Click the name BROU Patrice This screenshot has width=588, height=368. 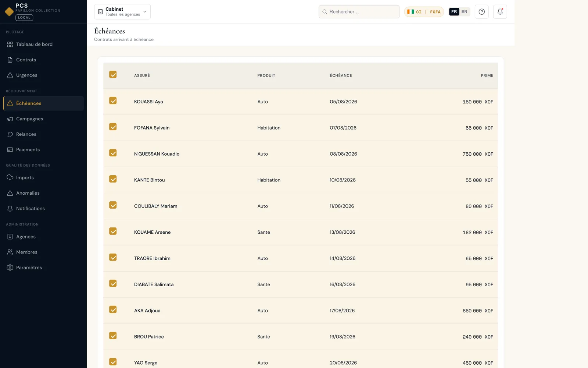149,337
